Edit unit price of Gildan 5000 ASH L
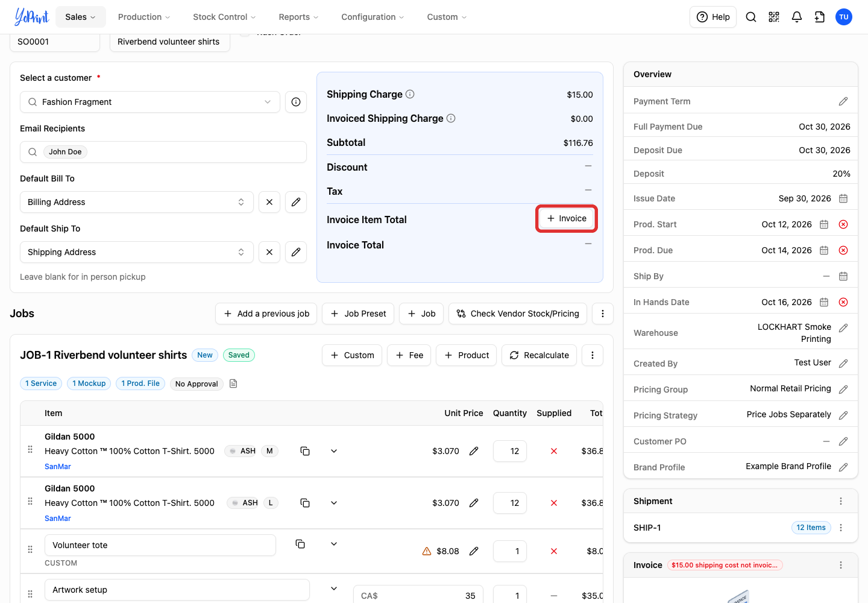The image size is (868, 603). tap(474, 503)
